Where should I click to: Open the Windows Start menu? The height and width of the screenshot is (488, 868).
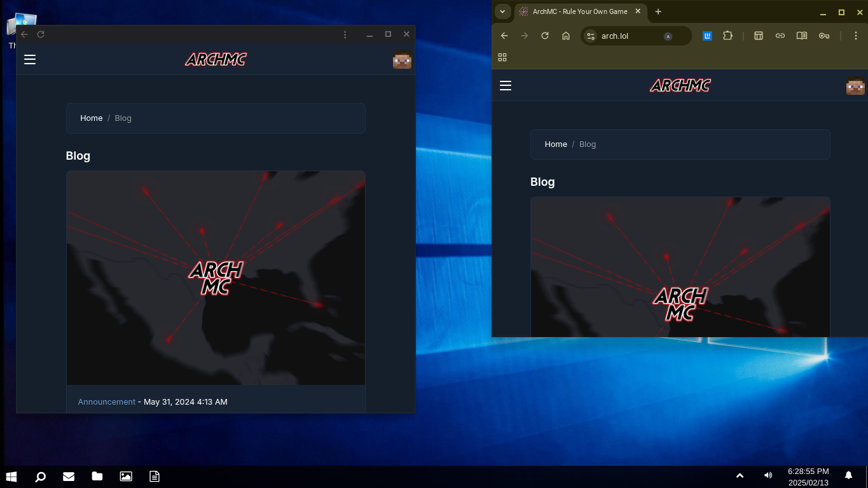tap(11, 476)
